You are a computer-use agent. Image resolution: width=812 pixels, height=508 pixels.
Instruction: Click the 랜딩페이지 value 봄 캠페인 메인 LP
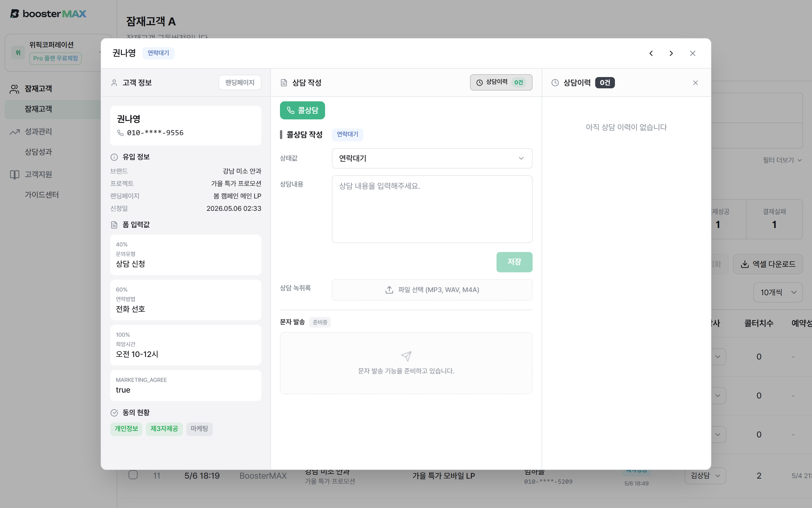tap(237, 196)
